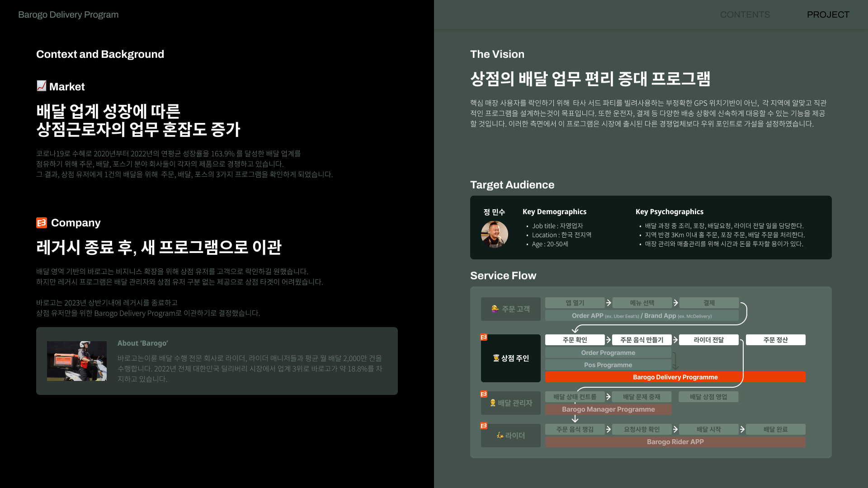Click the Barogo badge on the 배달 관리자 card

click(484, 394)
